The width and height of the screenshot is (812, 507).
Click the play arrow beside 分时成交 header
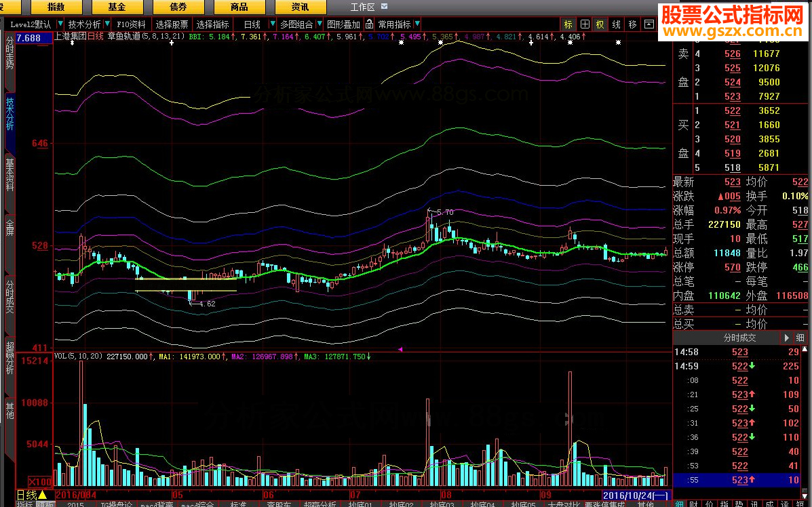click(x=787, y=338)
